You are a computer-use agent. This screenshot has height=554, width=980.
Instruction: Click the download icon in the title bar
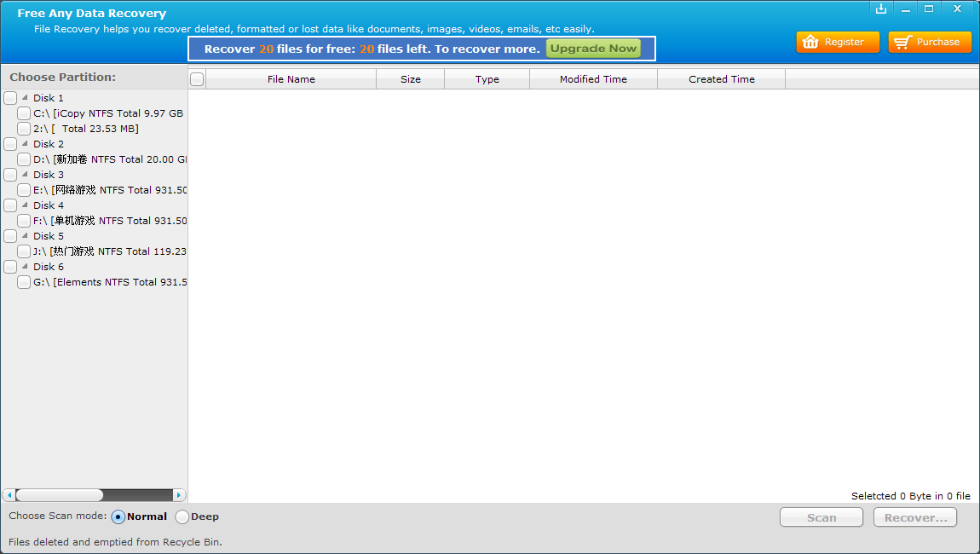(880, 9)
